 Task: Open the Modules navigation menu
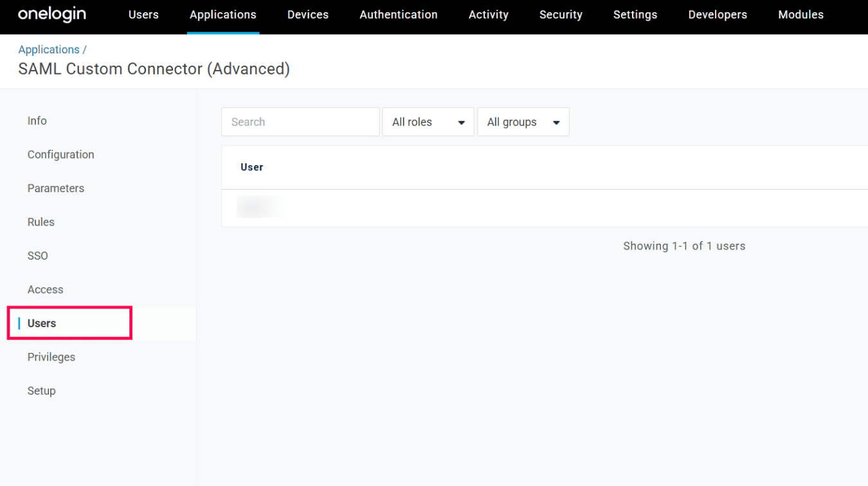800,14
